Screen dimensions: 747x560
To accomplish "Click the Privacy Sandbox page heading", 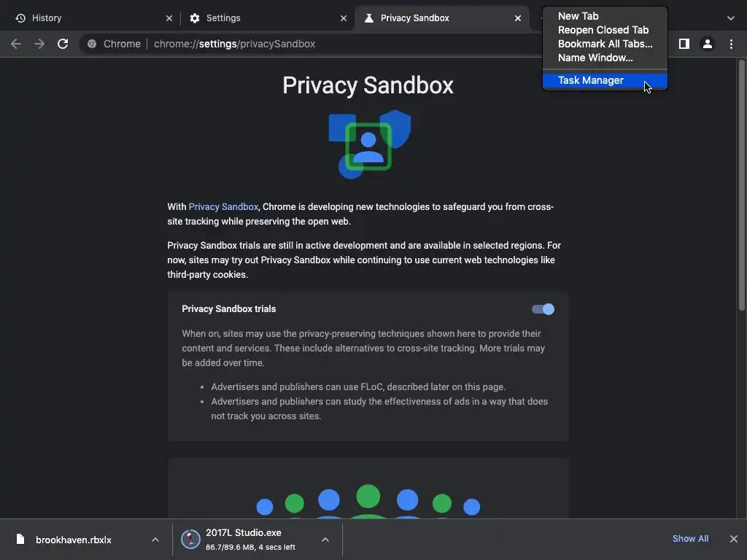I will (368, 85).
